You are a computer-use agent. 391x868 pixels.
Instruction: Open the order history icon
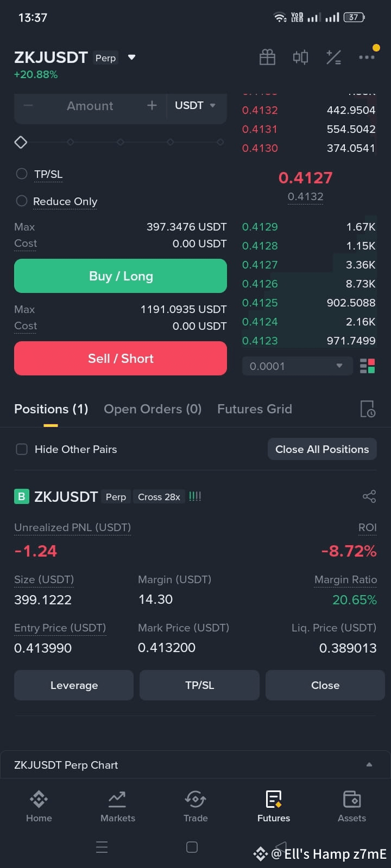coord(368,409)
